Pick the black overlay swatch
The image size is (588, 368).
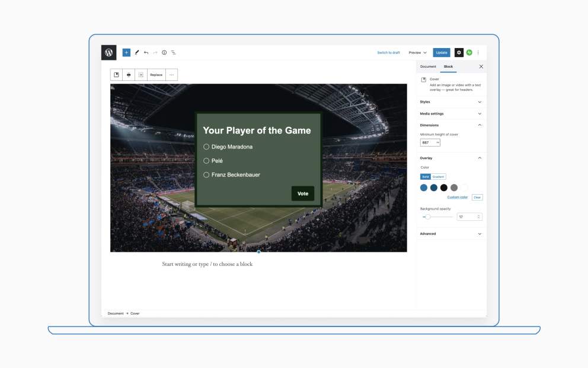[x=444, y=188]
